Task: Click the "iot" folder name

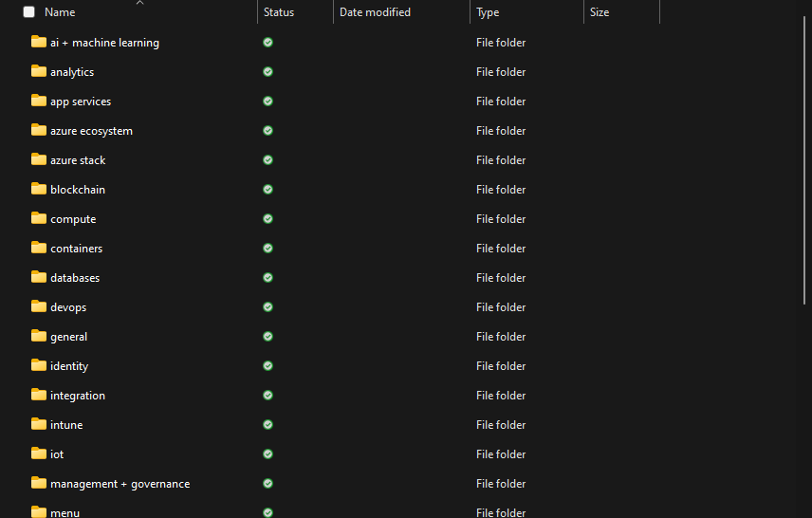Action: coord(57,454)
